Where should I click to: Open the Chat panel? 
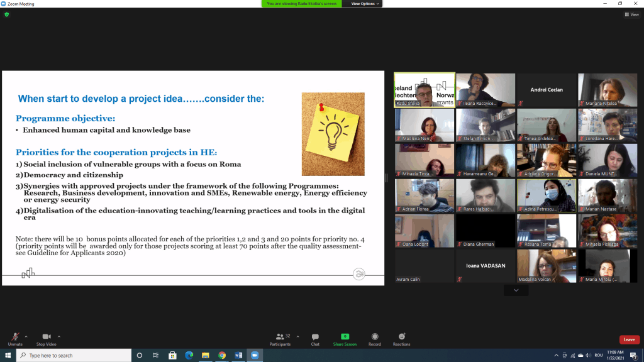click(x=315, y=338)
